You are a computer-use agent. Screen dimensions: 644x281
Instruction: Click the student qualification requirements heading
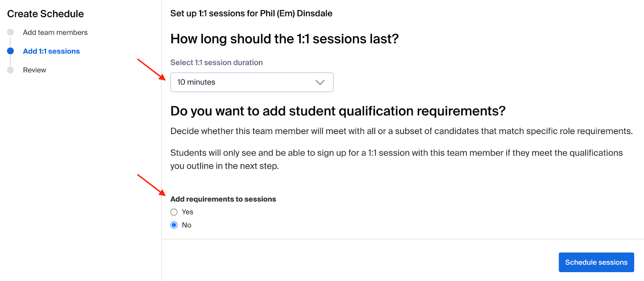[338, 111]
